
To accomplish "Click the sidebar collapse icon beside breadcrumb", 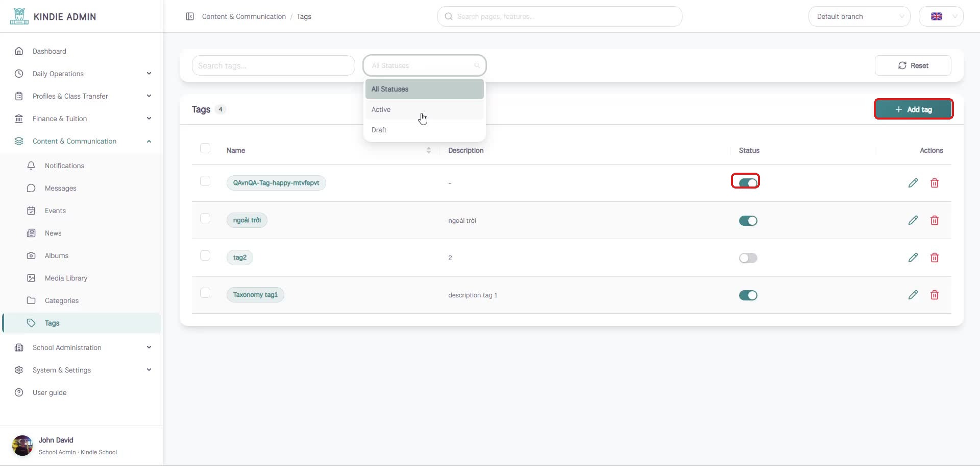I will (190, 16).
